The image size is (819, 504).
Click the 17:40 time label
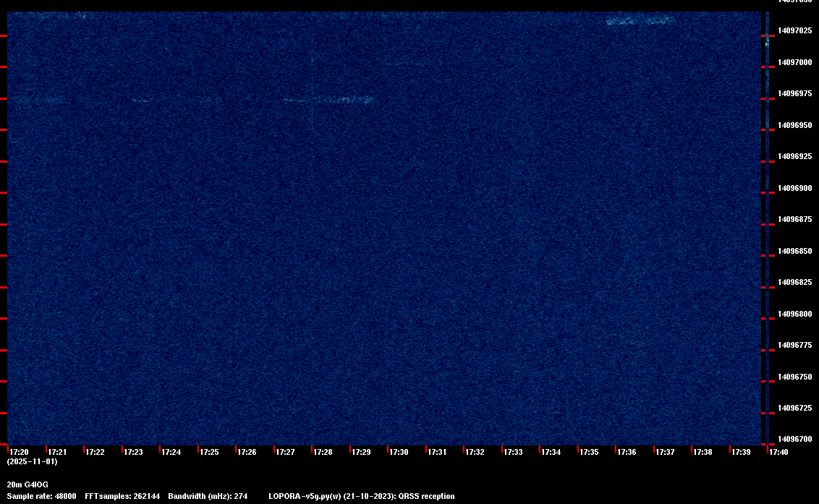point(778,452)
